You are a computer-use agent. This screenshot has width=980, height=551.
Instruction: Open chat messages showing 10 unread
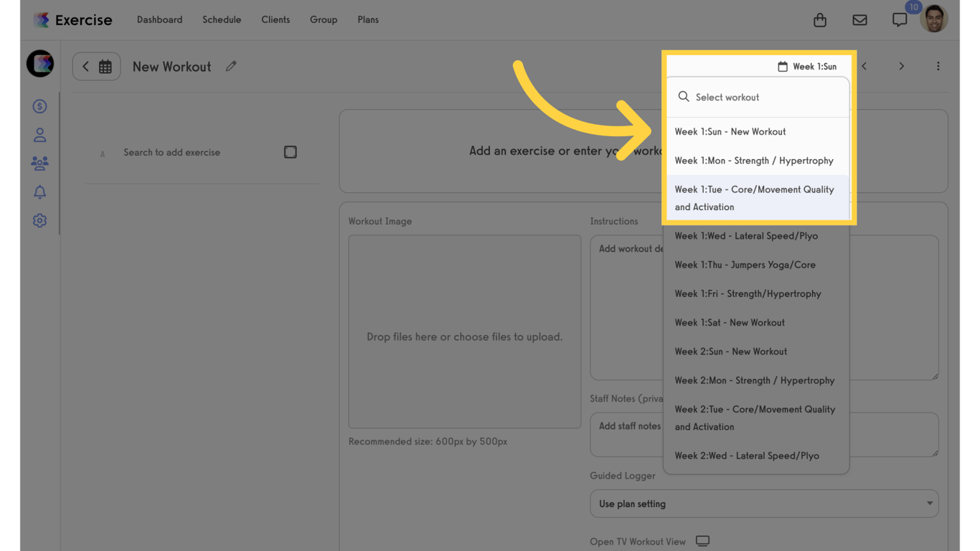(x=899, y=19)
